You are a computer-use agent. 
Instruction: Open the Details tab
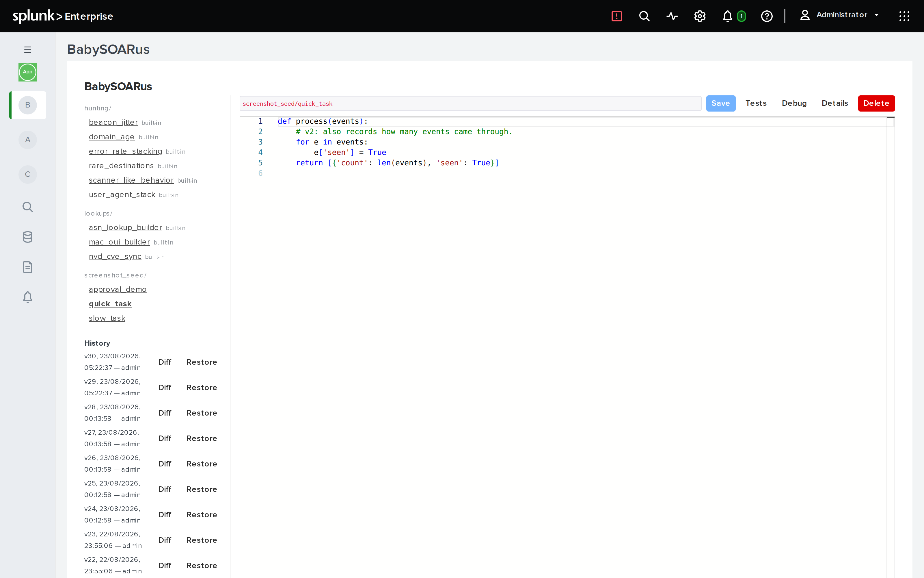(x=835, y=103)
